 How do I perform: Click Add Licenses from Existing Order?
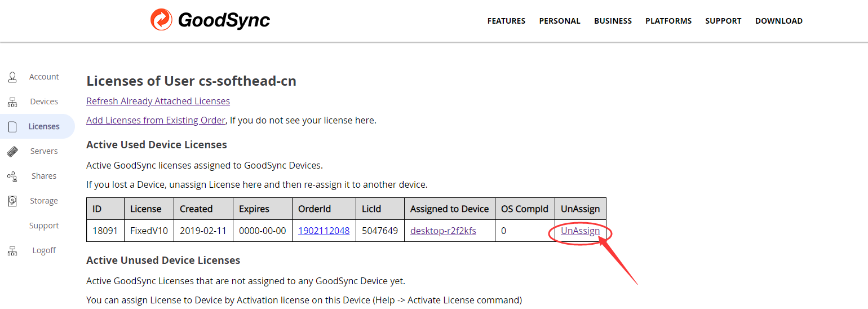pos(156,120)
